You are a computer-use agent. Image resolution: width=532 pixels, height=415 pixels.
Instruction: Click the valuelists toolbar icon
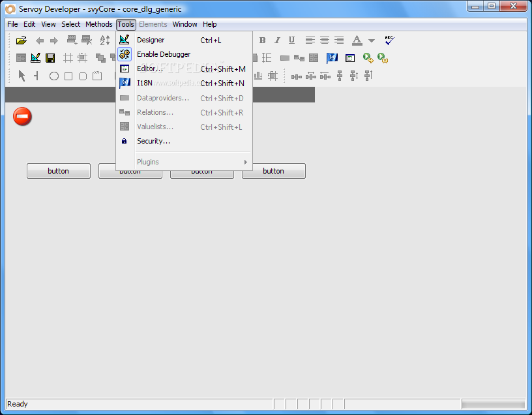314,58
